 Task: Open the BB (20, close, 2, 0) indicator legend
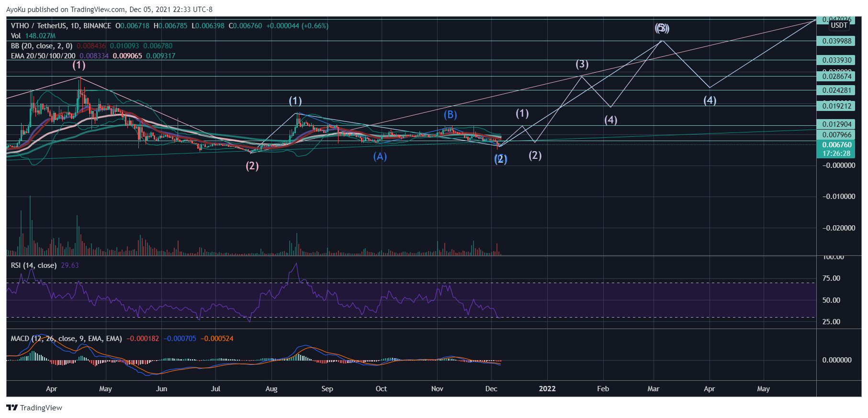tap(42, 46)
